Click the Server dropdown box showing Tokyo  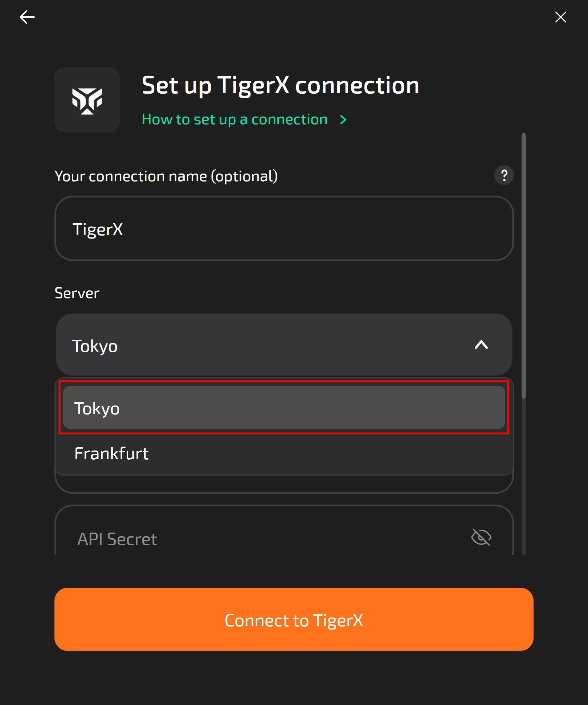pos(254,345)
